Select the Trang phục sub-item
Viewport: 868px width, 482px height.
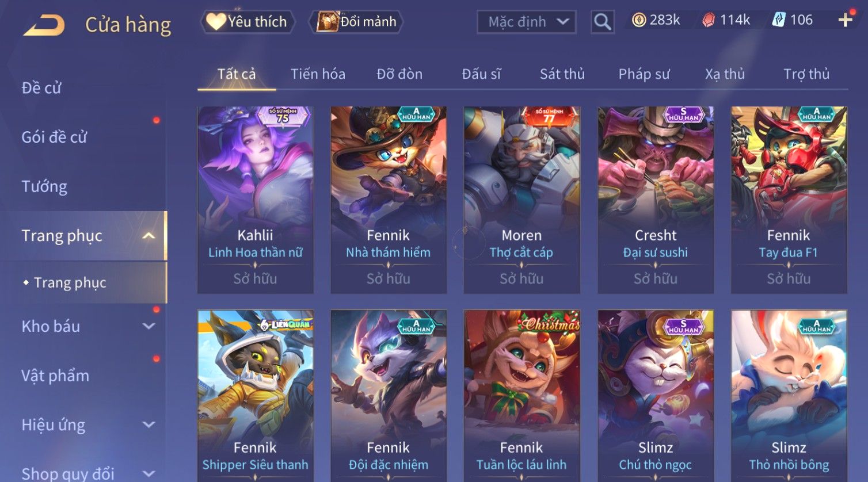click(x=70, y=282)
